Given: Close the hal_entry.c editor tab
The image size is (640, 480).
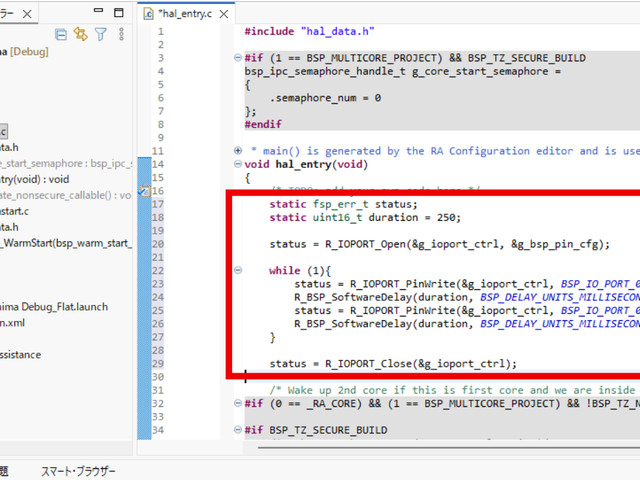Looking at the screenshot, I should (224, 14).
